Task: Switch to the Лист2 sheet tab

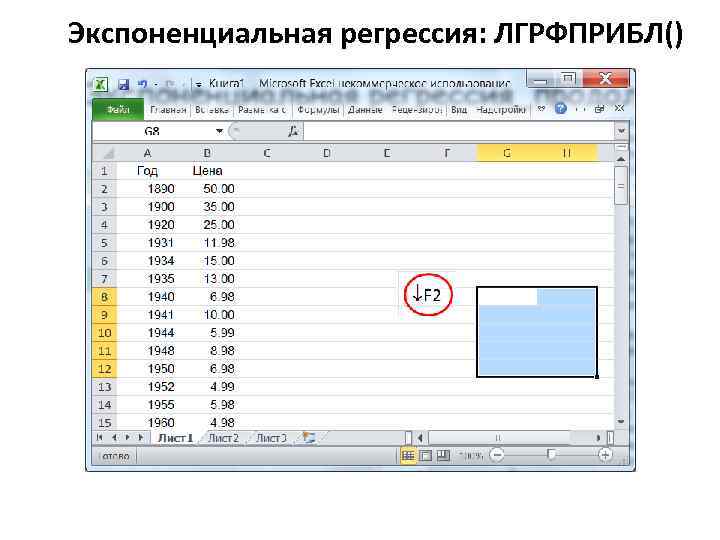Action: [224, 439]
